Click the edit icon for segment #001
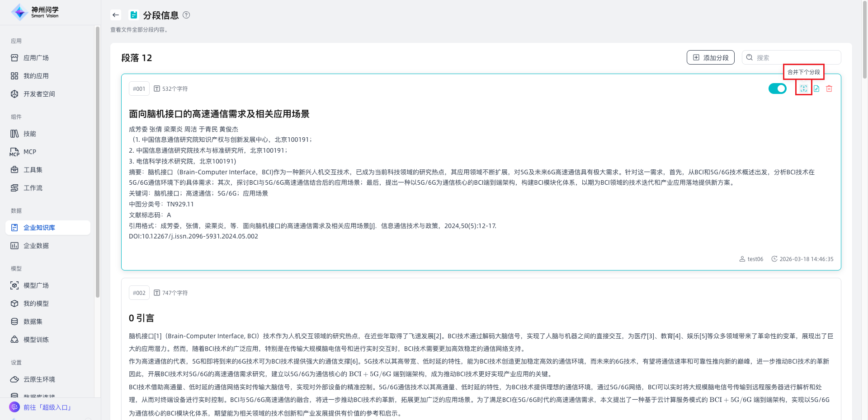868x420 pixels. (816, 89)
